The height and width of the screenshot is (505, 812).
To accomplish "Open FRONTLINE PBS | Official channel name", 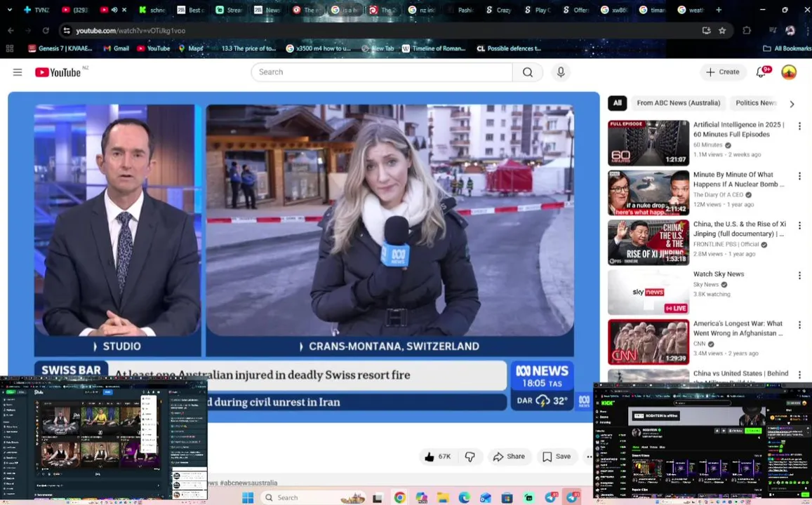I will 726,244.
